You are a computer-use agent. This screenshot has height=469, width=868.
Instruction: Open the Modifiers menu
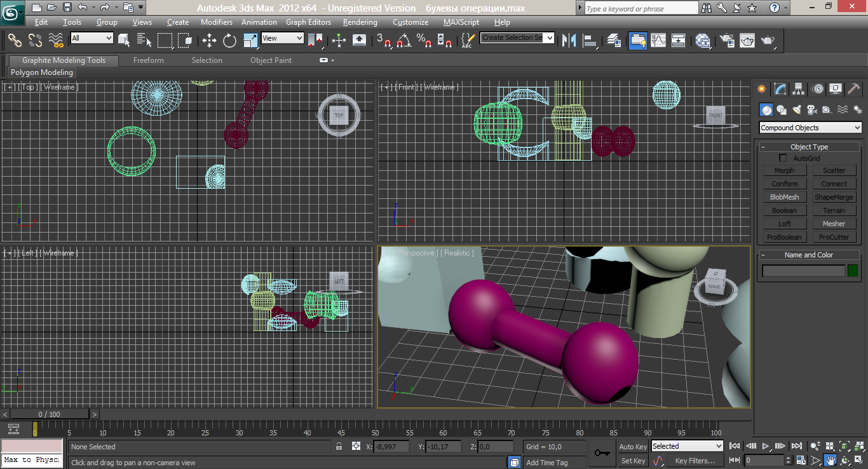click(x=217, y=22)
